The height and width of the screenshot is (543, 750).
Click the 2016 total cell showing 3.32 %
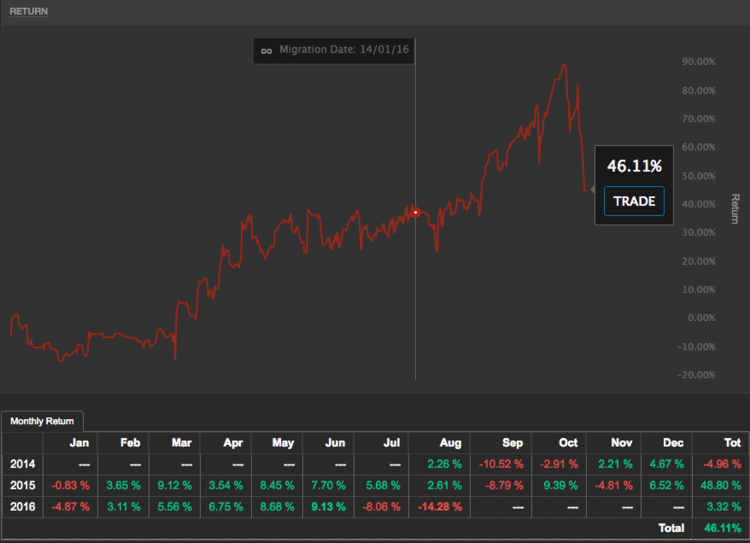coord(717,506)
